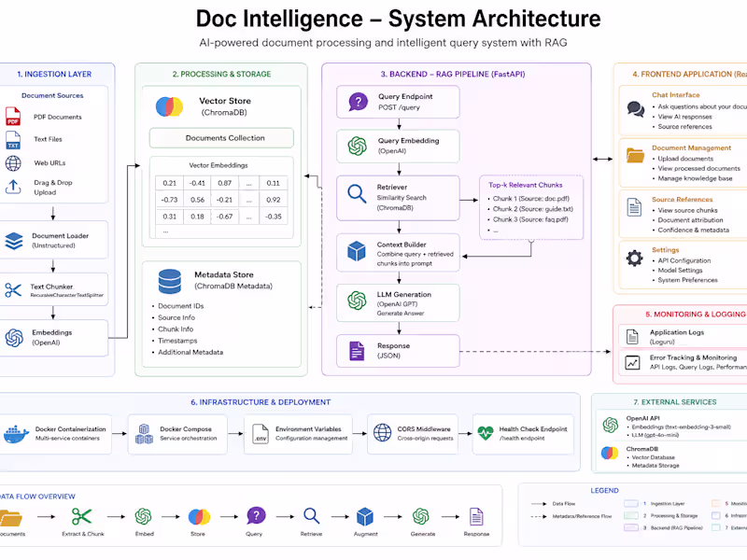747x560 pixels.
Task: Click the '6. INFRASTRUCTURE & DEPLOYMENT' heading
Action: (261, 402)
